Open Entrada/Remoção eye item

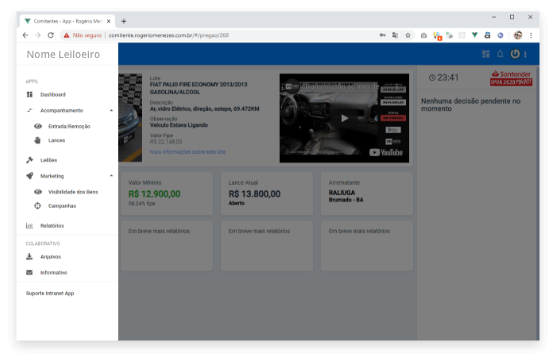click(69, 126)
